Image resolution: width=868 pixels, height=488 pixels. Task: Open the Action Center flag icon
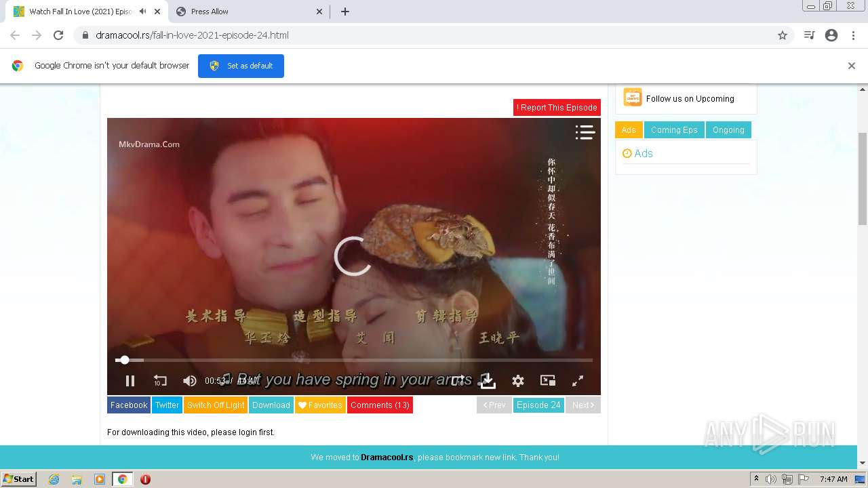click(x=804, y=479)
